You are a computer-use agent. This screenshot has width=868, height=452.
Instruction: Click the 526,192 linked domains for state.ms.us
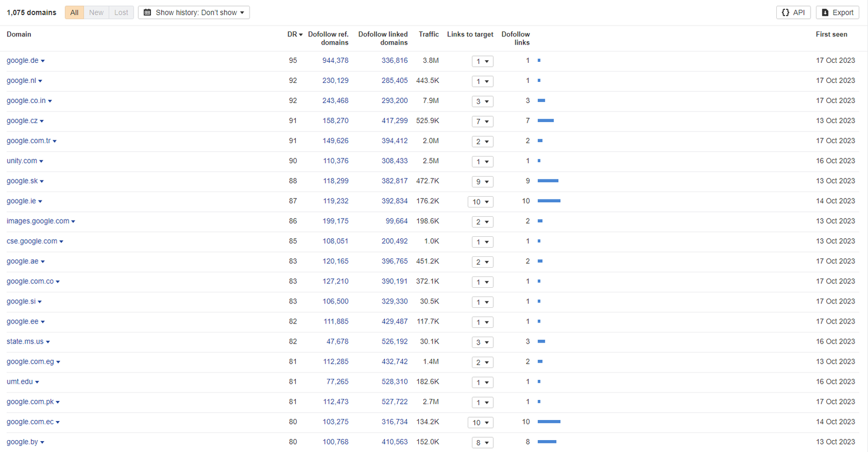click(394, 341)
